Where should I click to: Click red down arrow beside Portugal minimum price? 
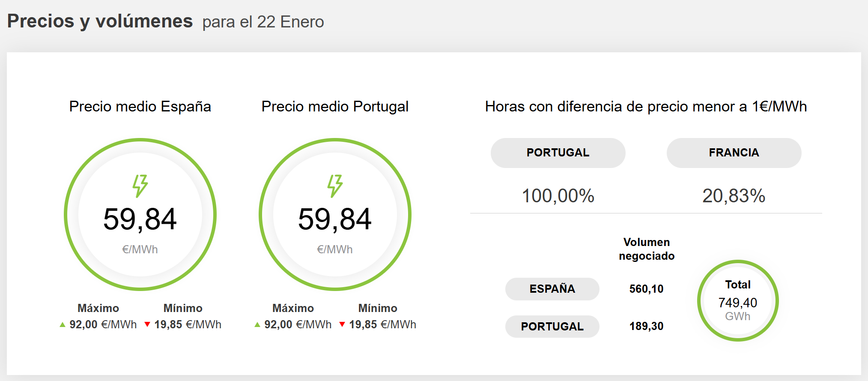[x=342, y=324]
